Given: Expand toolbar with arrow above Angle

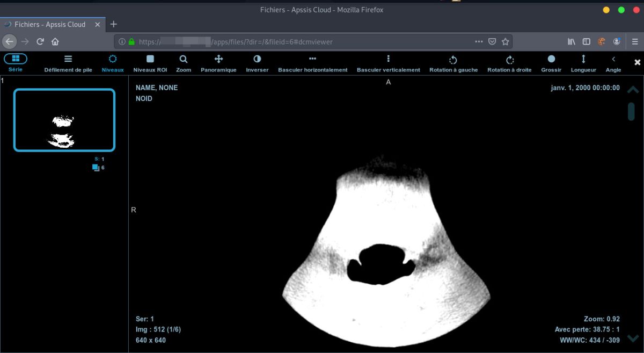Looking at the screenshot, I should click(x=613, y=59).
